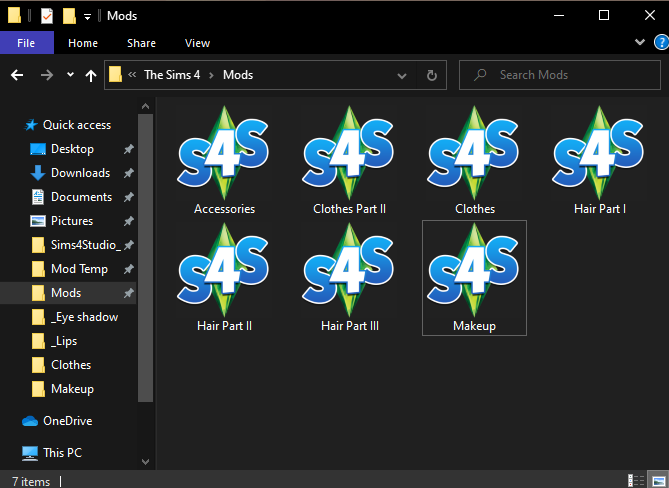This screenshot has width=669, height=488.
Task: Open the Home ribbon tab
Action: point(83,43)
